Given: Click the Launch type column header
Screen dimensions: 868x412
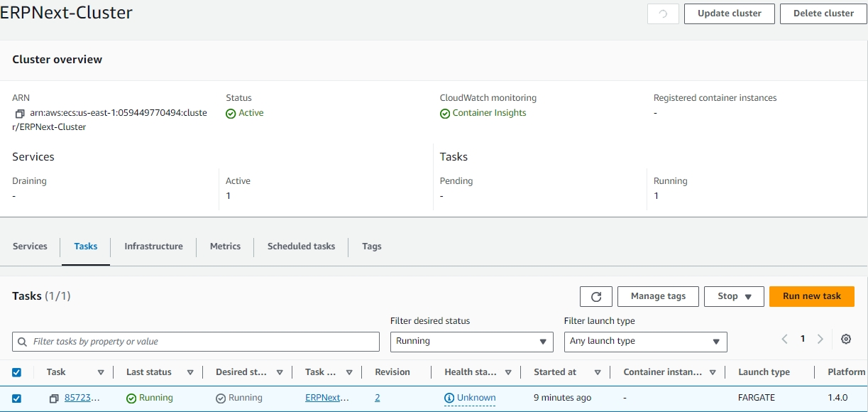Looking at the screenshot, I should [764, 372].
